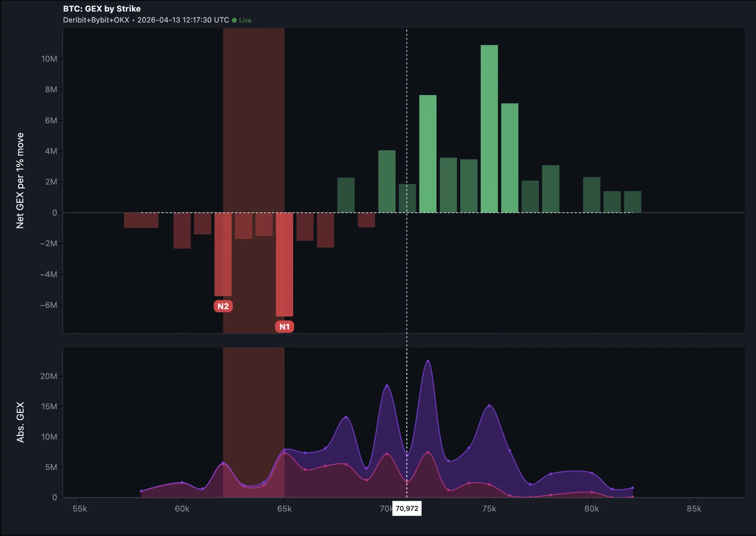Image resolution: width=756 pixels, height=536 pixels.
Task: Click the green Live status dot
Action: pos(234,20)
